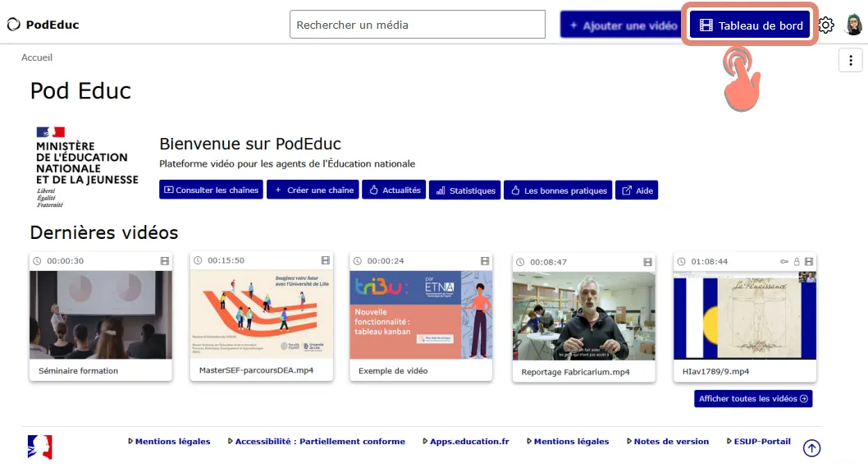Open HIav1789/9.mp4 video thumbnail
This screenshot has width=868, height=468.
[x=745, y=315]
